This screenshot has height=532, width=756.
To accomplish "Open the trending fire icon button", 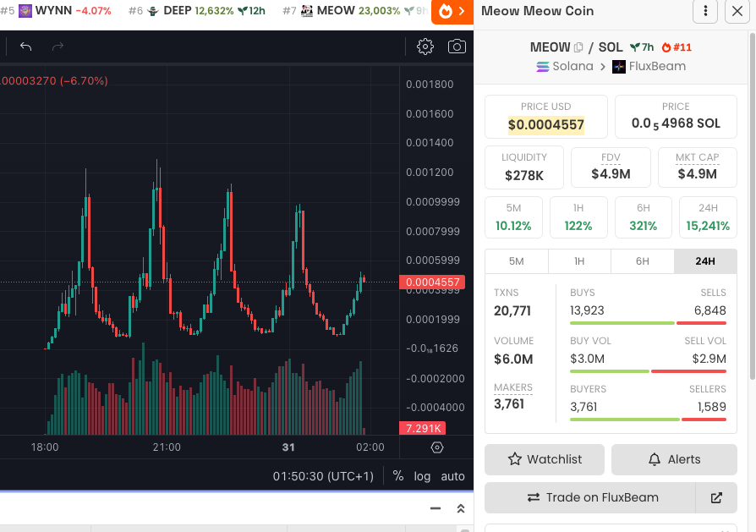I will (x=452, y=11).
